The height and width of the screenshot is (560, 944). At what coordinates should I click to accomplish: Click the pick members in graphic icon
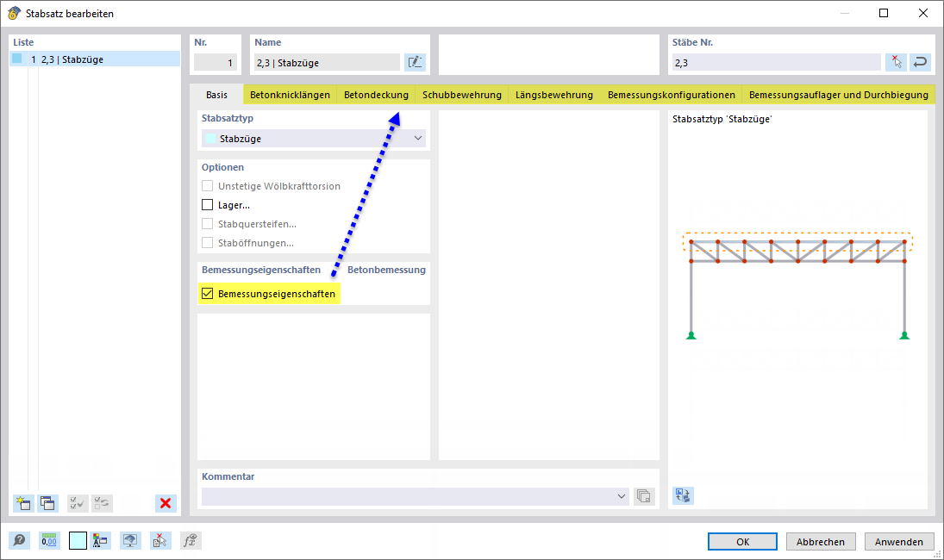click(896, 62)
